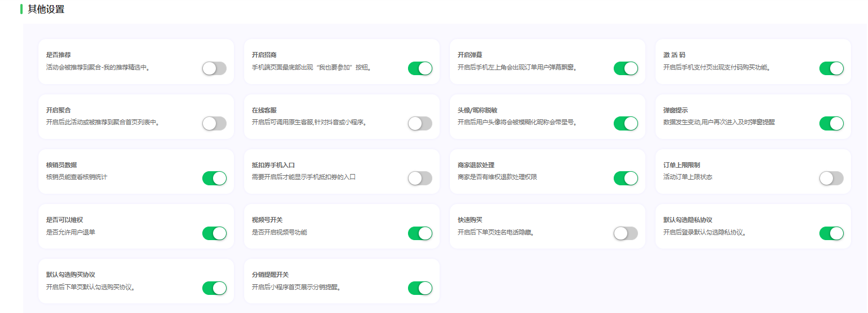Turn on the 在线客服 toggle
868x313 pixels.
(420, 124)
